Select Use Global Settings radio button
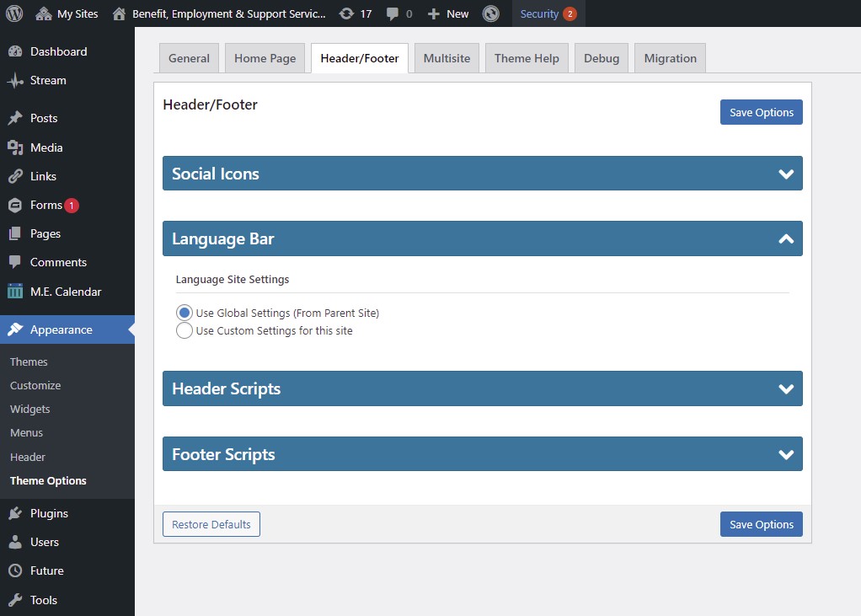Screen dimensions: 861x616 click(184, 313)
